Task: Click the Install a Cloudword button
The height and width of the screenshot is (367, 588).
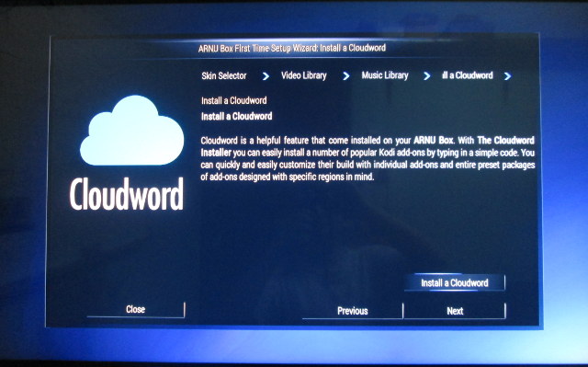Action: [x=455, y=282]
